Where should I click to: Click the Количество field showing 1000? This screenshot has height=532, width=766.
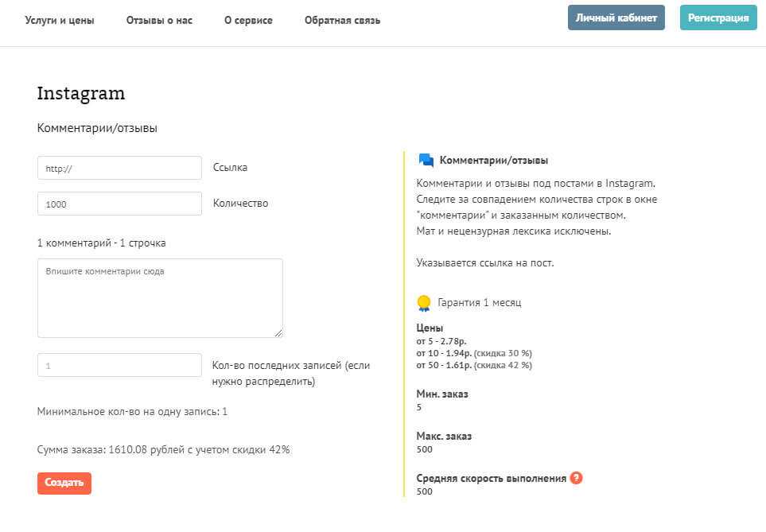[x=119, y=204]
